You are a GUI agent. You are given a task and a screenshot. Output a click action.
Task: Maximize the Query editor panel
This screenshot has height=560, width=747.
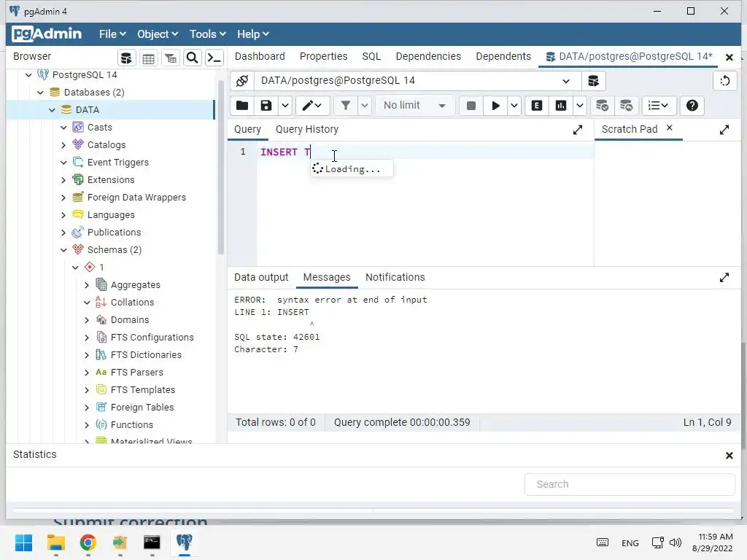coord(578,130)
